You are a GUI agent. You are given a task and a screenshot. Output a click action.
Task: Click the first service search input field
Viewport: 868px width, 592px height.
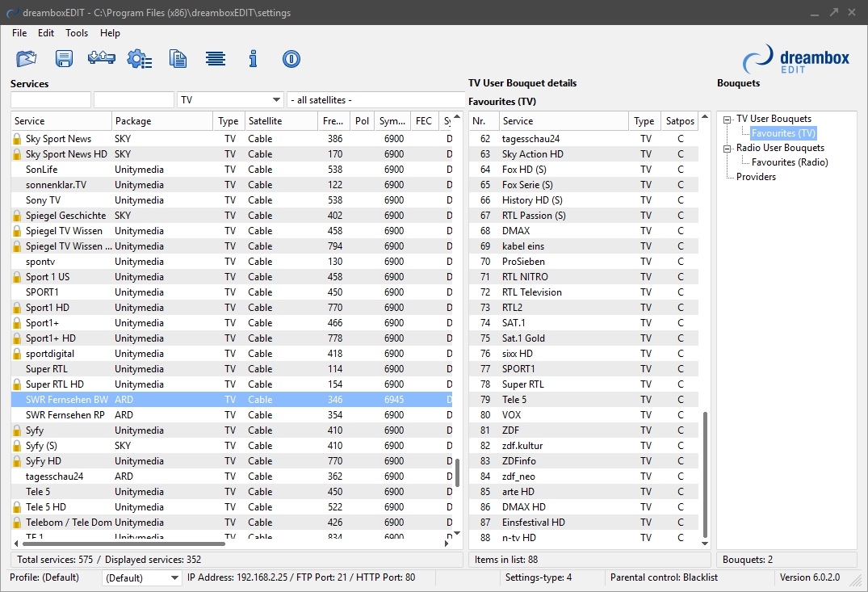point(51,99)
